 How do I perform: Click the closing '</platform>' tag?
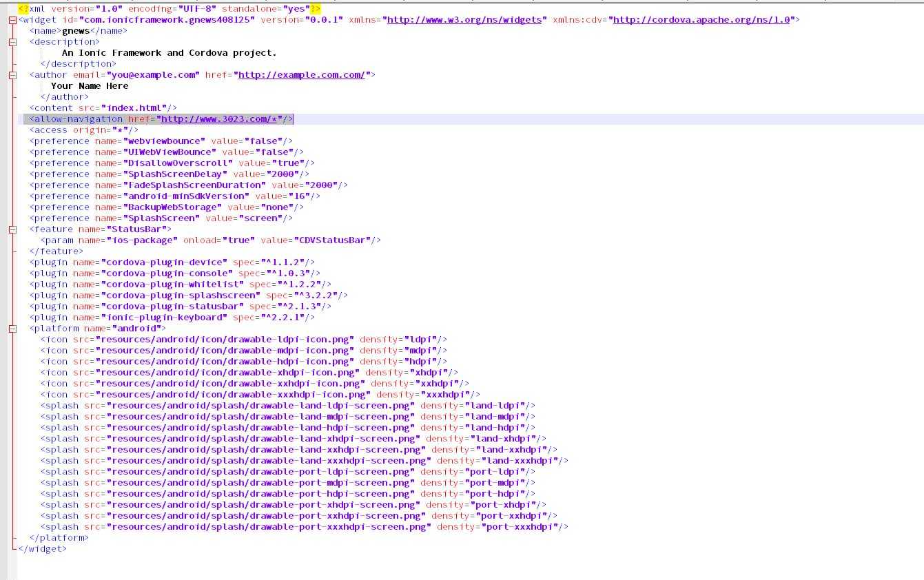pyautogui.click(x=59, y=538)
